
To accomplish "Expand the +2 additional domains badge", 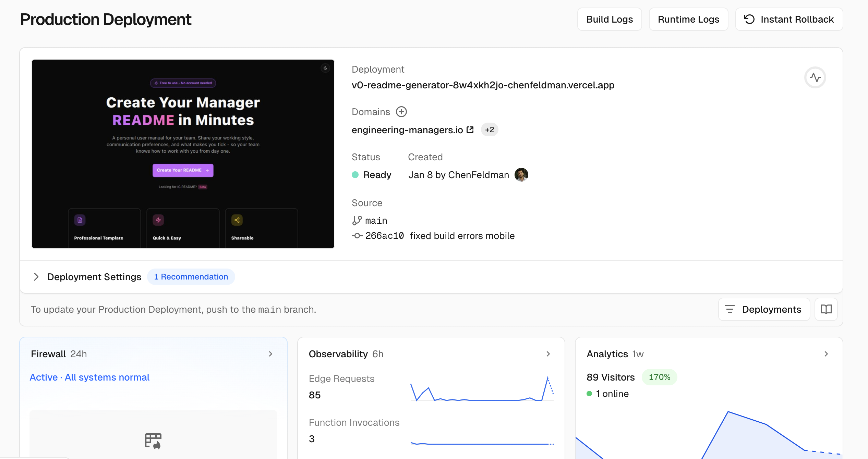I will [490, 129].
